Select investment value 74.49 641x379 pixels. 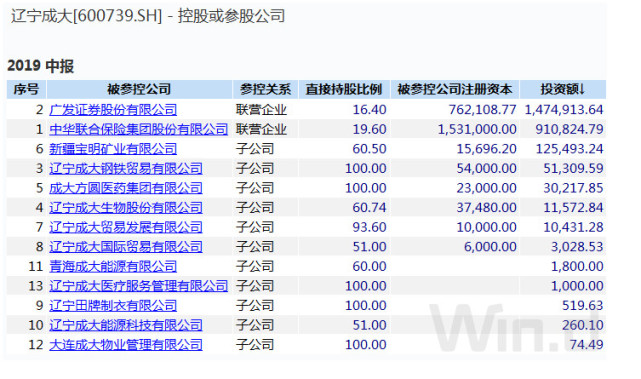pos(586,345)
